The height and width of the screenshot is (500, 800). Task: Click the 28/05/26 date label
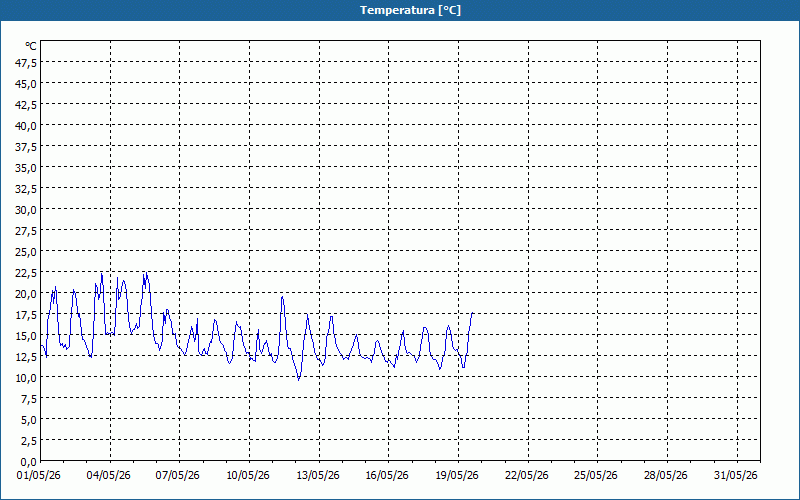tap(666, 476)
